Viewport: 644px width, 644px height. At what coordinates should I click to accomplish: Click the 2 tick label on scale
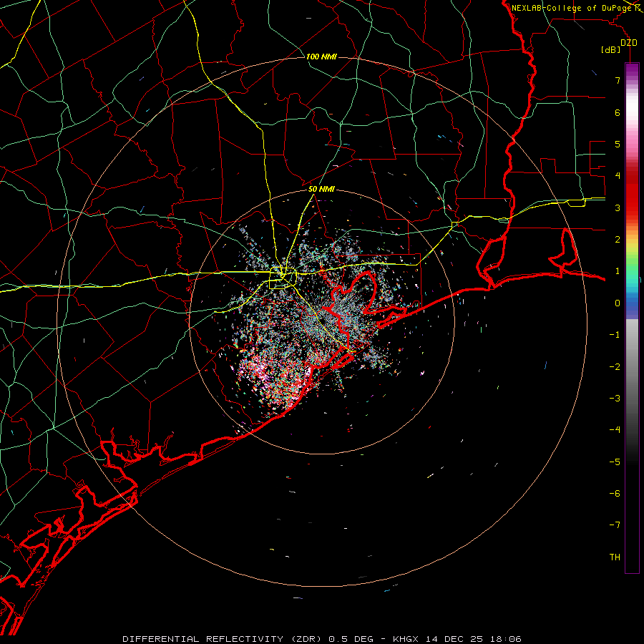coord(618,240)
